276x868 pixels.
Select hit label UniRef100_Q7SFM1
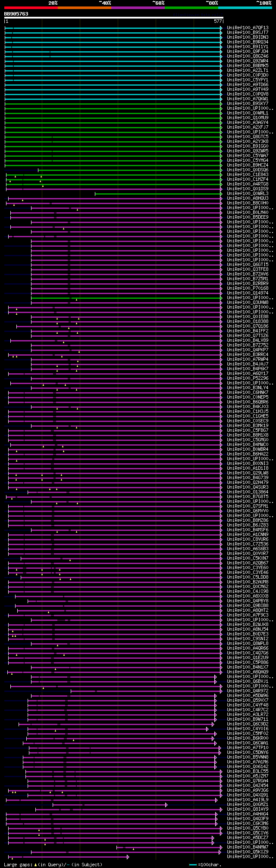248,506
